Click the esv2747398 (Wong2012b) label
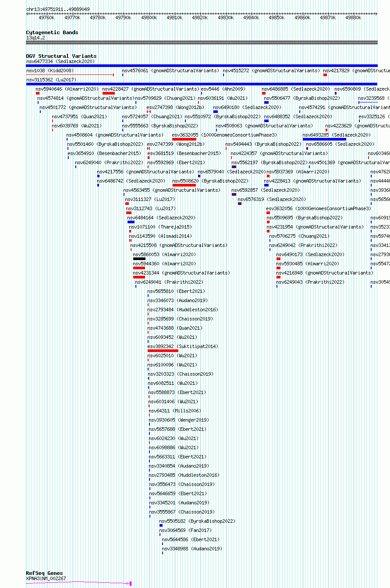The width and height of the screenshot is (390, 588). coord(175,107)
